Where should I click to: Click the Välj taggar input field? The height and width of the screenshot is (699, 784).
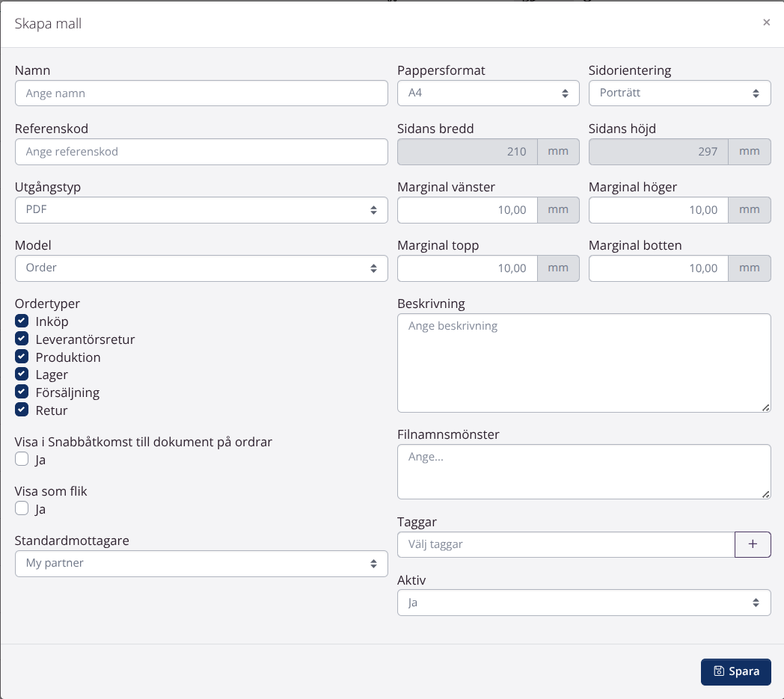pyautogui.click(x=566, y=545)
